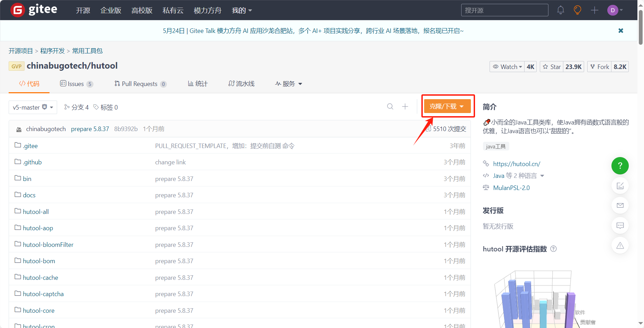
Task: Open the MulanPSL-2.0 license link
Action: pos(511,188)
